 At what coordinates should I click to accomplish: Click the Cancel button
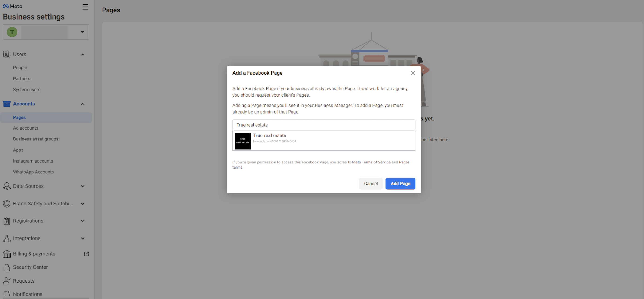371,184
